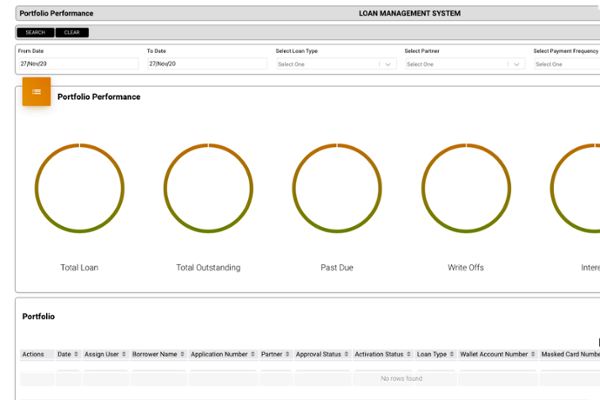Click the 'Total Outstanding' chart label
The image size is (600, 400).
[208, 268]
